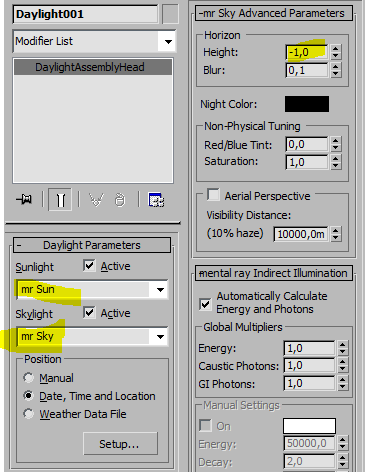The width and height of the screenshot is (365, 472).
Task: Click the Red/Blue Tint value field
Action: point(307,144)
